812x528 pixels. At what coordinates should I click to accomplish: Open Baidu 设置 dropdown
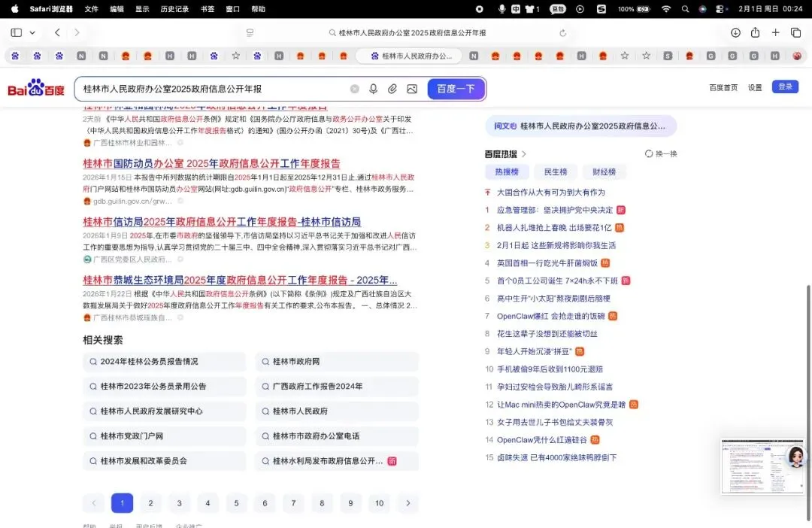pos(755,87)
